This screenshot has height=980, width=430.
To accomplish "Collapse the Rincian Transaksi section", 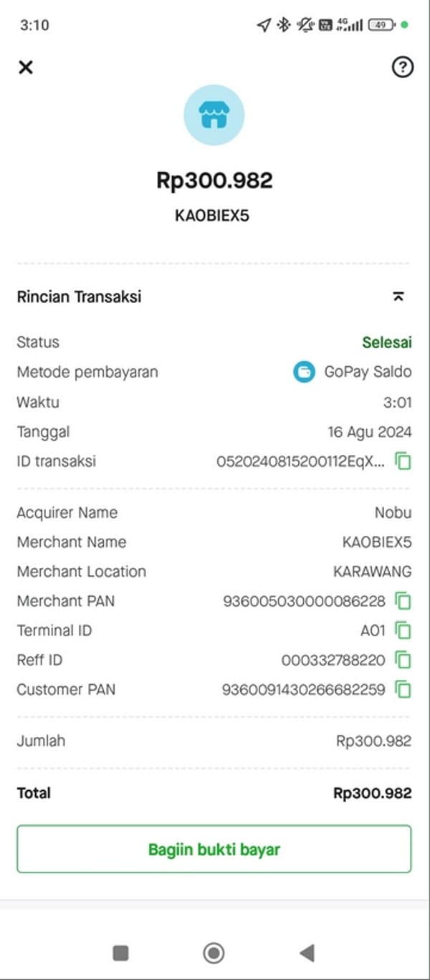I will (x=398, y=297).
